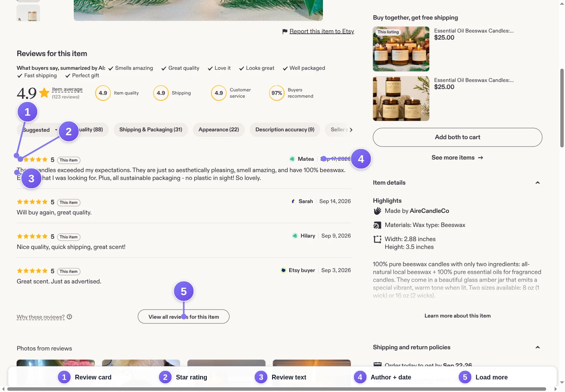Open the second bundled candle product thumbnail
This screenshot has height=392, width=565.
(401, 98)
